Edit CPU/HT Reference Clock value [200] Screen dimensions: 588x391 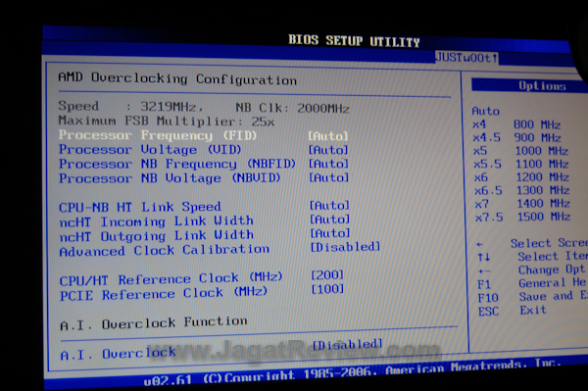coord(327,275)
